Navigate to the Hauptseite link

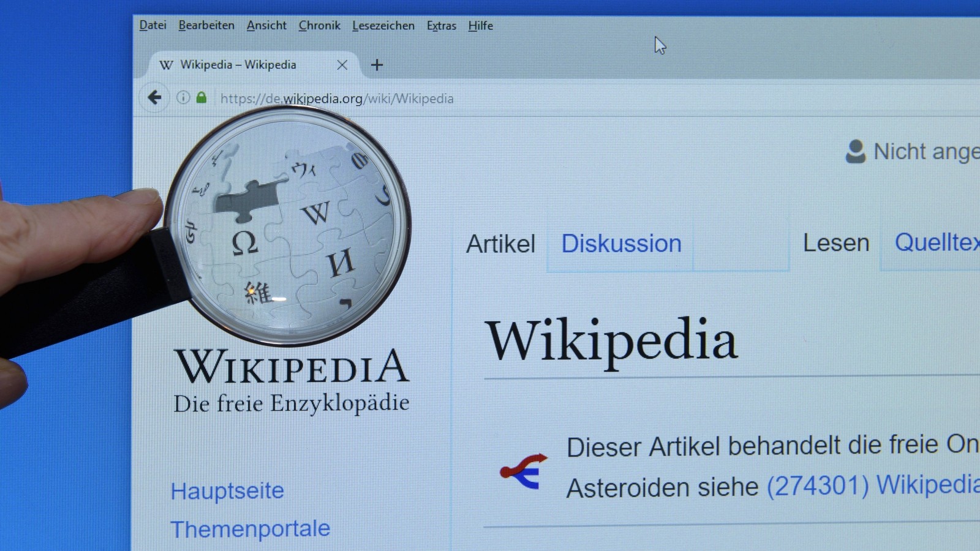pyautogui.click(x=228, y=490)
